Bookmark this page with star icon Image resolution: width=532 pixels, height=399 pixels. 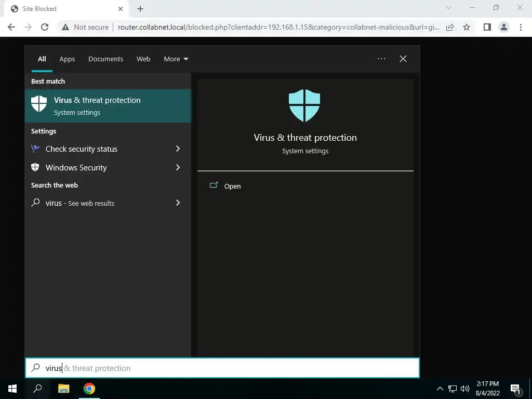pyautogui.click(x=467, y=27)
